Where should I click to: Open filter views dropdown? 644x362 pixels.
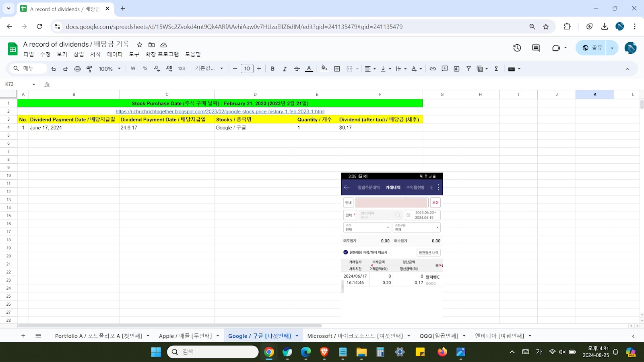(482, 69)
